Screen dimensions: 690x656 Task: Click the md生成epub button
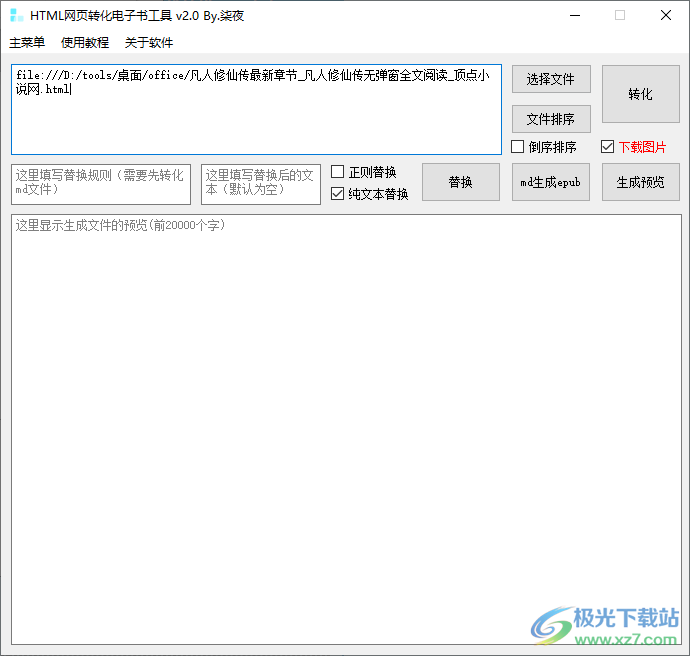point(551,182)
